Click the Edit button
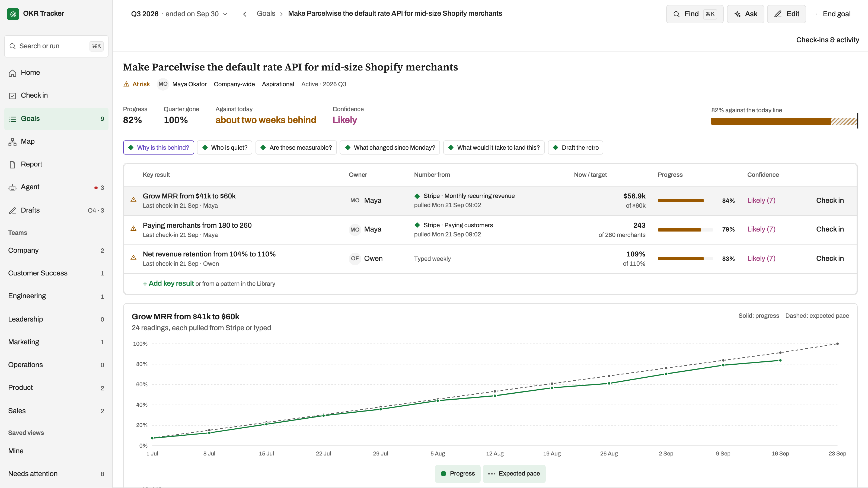The height and width of the screenshot is (488, 868). point(786,14)
